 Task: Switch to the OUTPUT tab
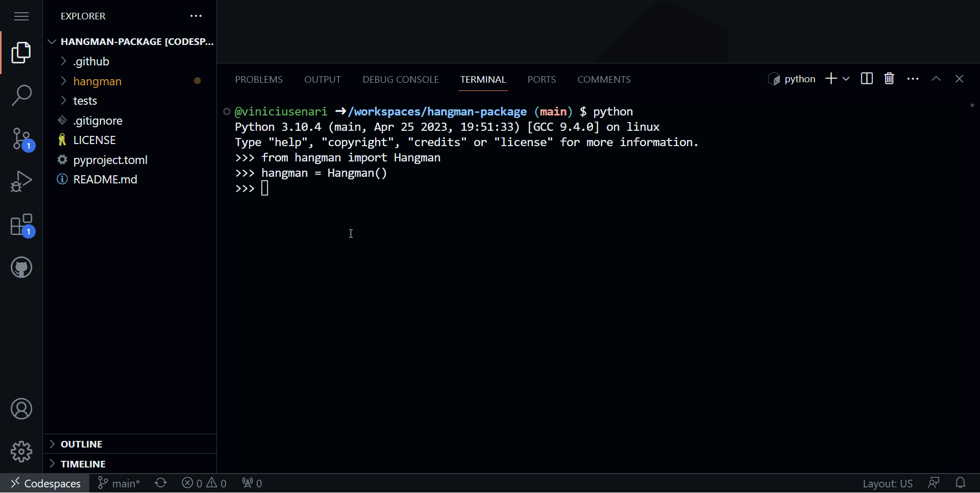point(323,80)
